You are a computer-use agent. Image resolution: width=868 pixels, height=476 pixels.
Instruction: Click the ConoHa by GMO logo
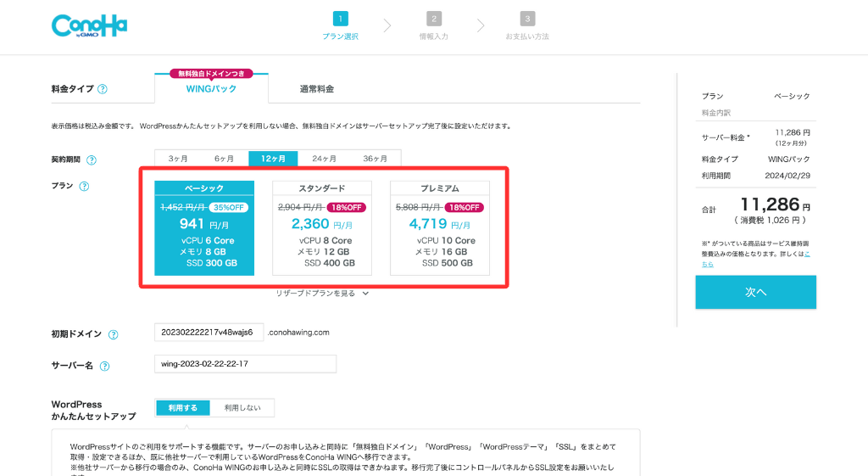[x=89, y=25]
